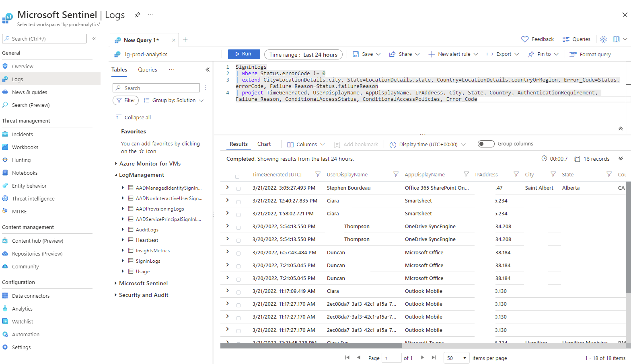Click Format query
This screenshot has height=364, width=631.
point(590,54)
